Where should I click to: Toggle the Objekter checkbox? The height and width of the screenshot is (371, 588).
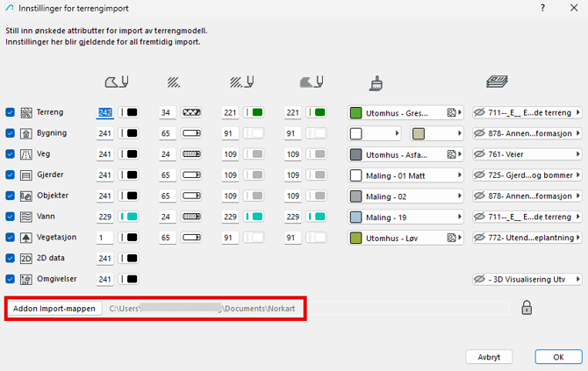click(x=10, y=196)
